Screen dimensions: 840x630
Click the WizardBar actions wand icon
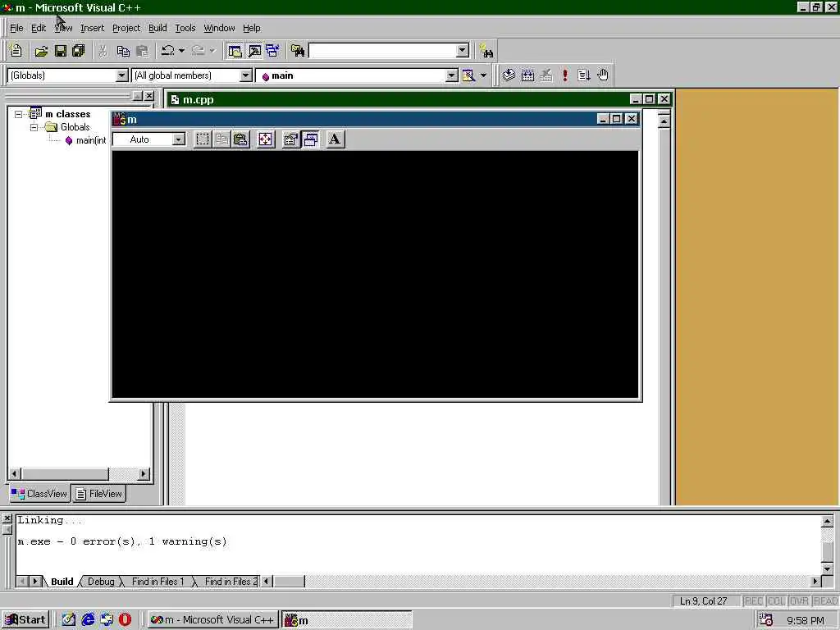468,75
